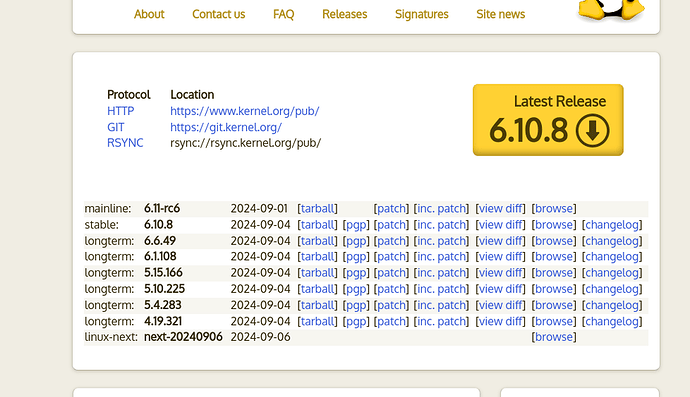
Task: Open the Releases page
Action: [x=345, y=14]
